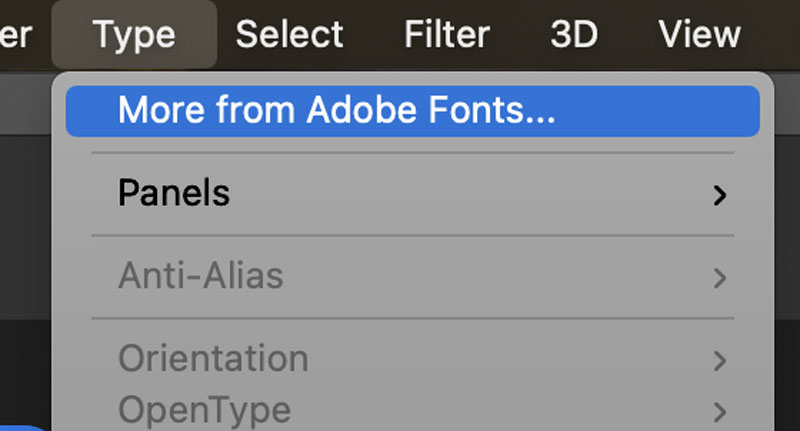Open the View menu
This screenshot has height=431, width=800.
click(x=699, y=35)
